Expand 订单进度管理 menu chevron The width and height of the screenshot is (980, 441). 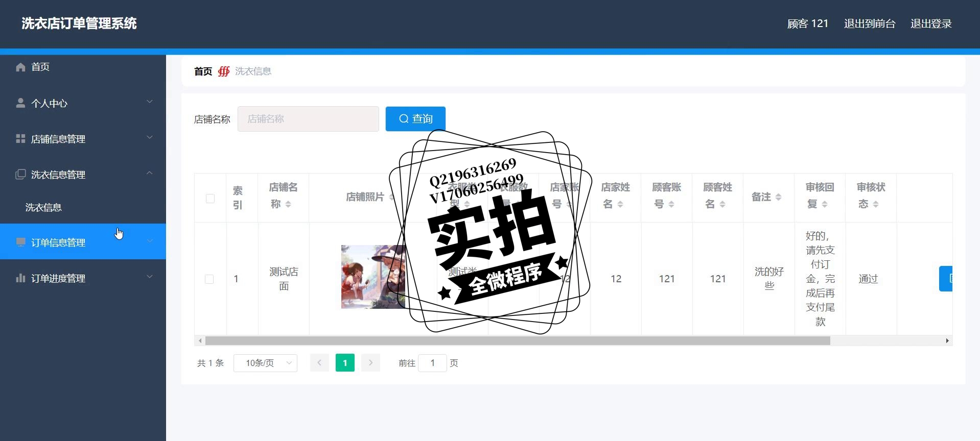pos(150,277)
